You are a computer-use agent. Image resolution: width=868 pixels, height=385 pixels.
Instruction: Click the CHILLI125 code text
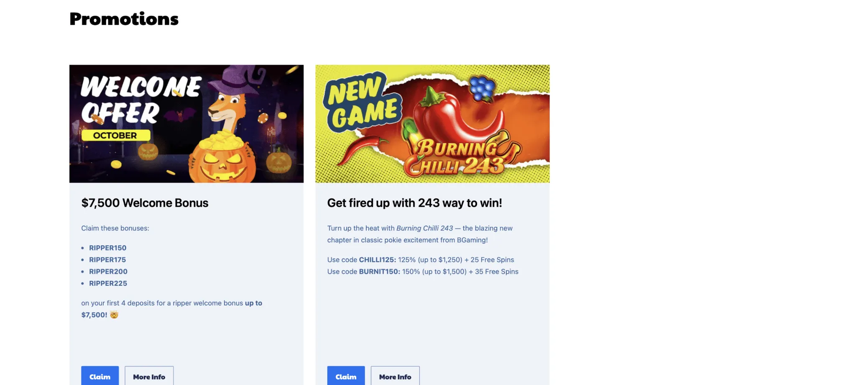pyautogui.click(x=378, y=259)
